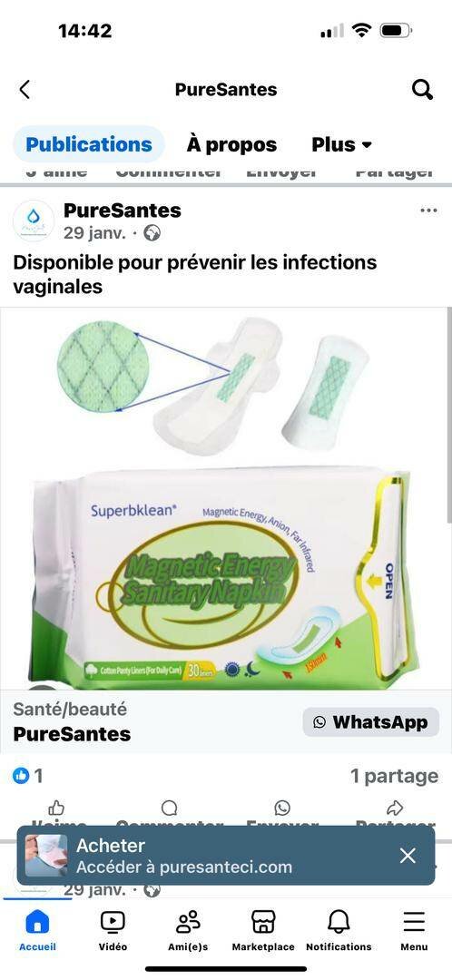The image size is (452, 980).
Task: Tap the comment bubble icon
Action: click(x=170, y=808)
